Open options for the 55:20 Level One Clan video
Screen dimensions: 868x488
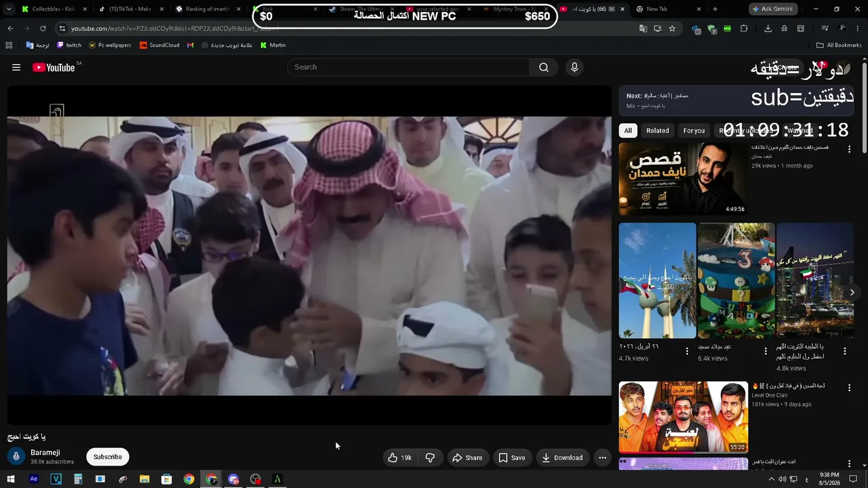tap(849, 388)
